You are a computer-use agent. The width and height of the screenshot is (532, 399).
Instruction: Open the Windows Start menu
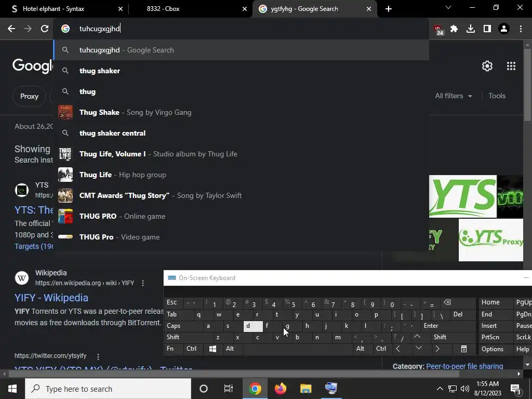pos(12,389)
